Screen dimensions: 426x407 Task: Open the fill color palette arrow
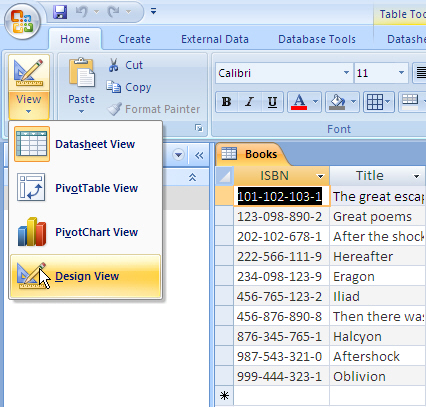354,102
